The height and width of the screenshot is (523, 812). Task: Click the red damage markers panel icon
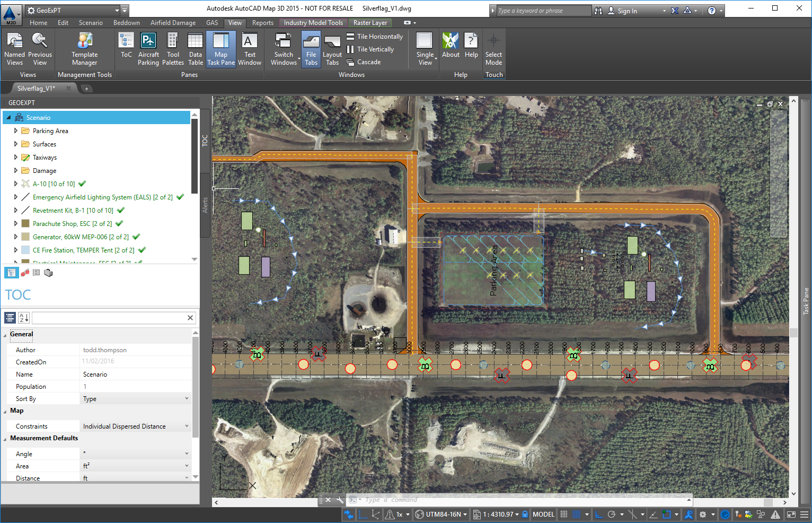[x=25, y=273]
